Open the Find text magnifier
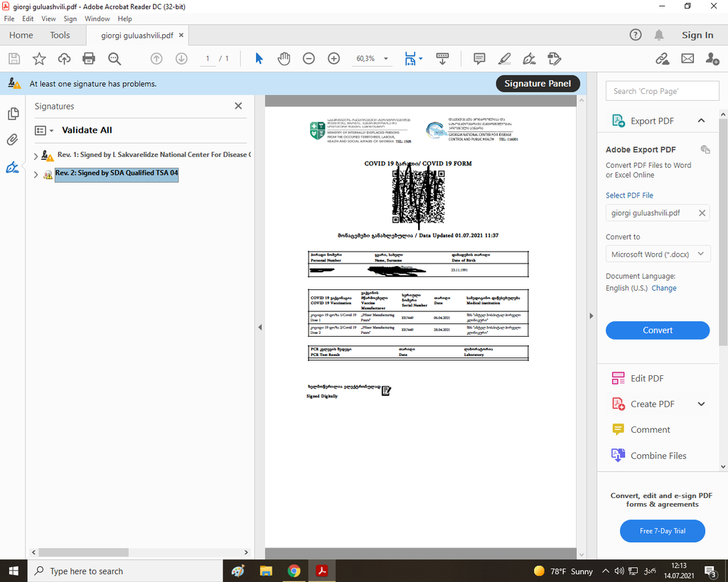 point(114,58)
